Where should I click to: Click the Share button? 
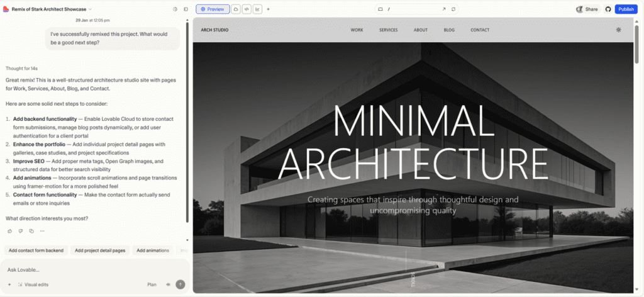588,9
